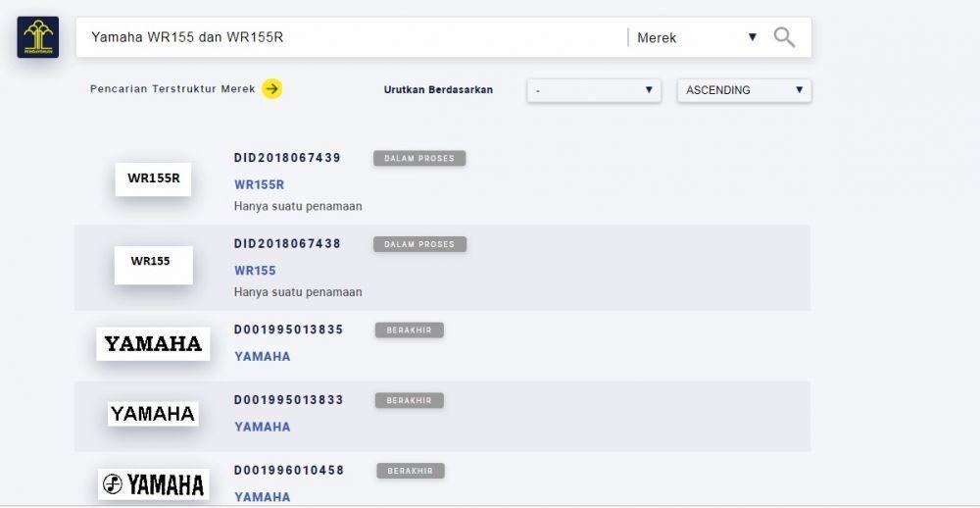Click the Pengayoman logo icon
This screenshot has height=508, width=980.
pyautogui.click(x=38, y=37)
